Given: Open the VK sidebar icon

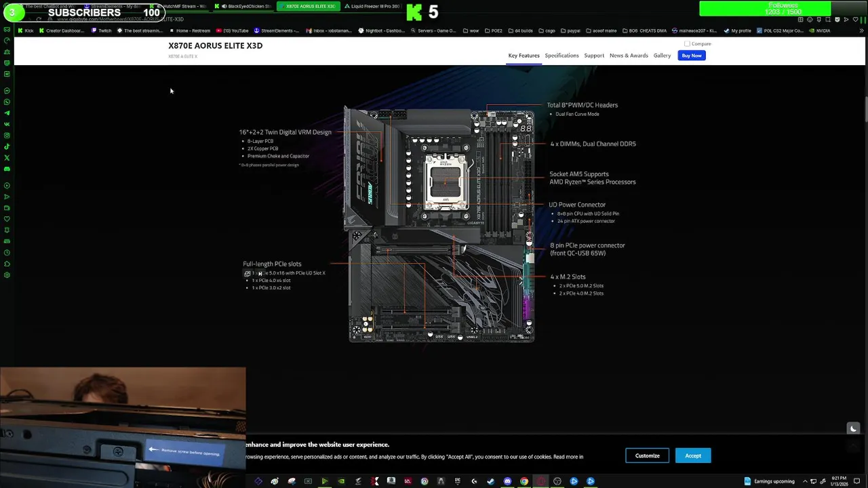Looking at the screenshot, I should click(x=7, y=124).
